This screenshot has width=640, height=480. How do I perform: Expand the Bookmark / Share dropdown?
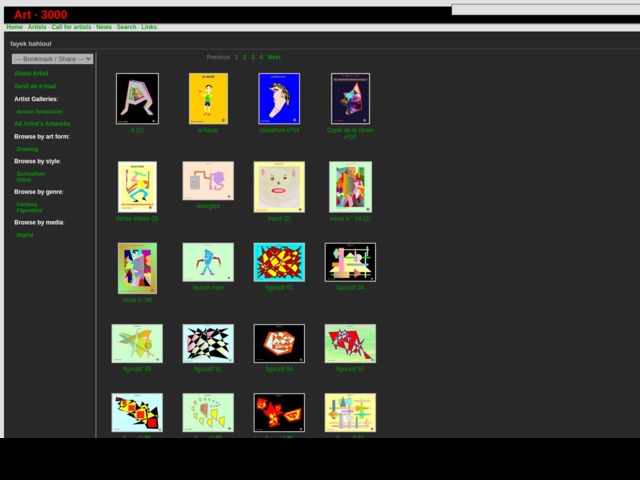point(52,59)
